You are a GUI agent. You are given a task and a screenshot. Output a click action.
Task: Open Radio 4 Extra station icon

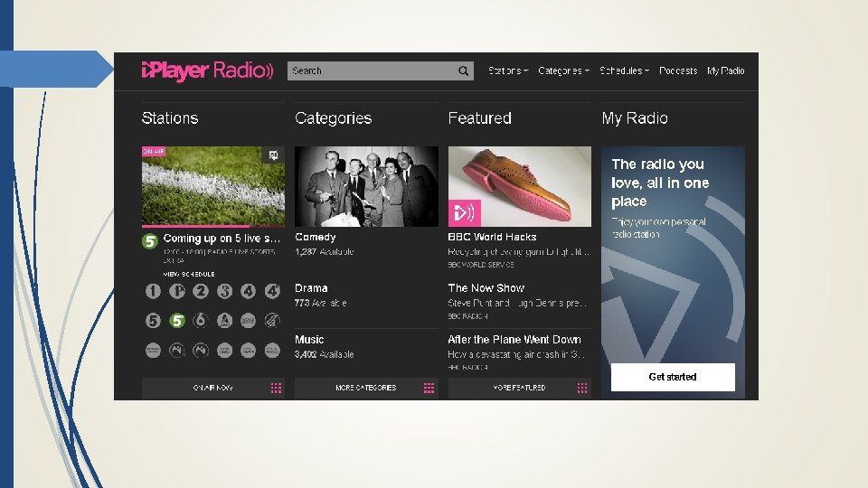[x=272, y=291]
